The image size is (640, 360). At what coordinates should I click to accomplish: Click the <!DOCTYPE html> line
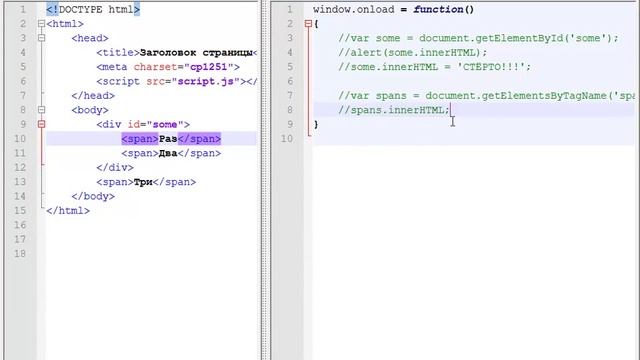(93, 9)
